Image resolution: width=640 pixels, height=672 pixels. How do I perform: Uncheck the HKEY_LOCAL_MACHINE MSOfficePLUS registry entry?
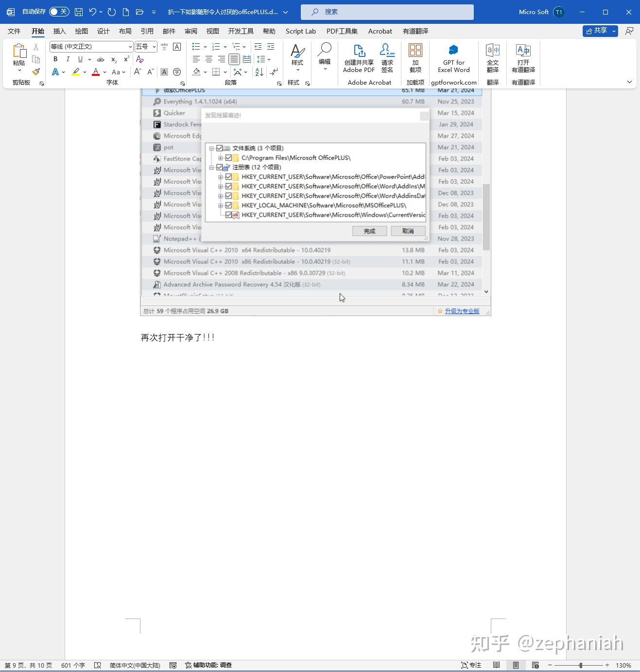pyautogui.click(x=229, y=205)
